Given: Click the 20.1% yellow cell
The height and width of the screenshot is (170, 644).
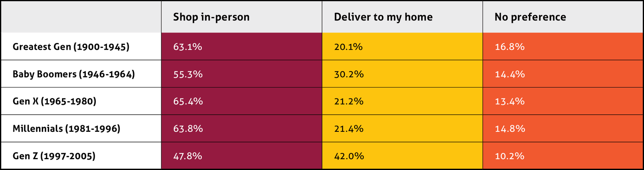Looking at the screenshot, I should click(348, 47).
